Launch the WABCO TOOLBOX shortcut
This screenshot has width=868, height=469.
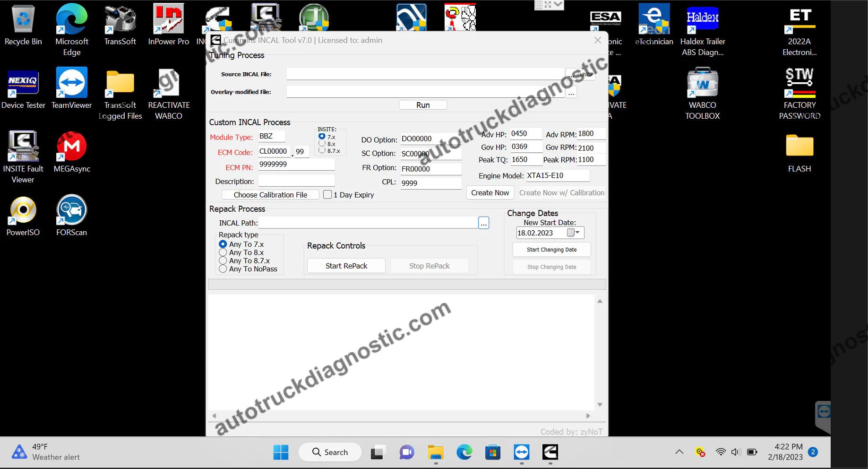703,94
